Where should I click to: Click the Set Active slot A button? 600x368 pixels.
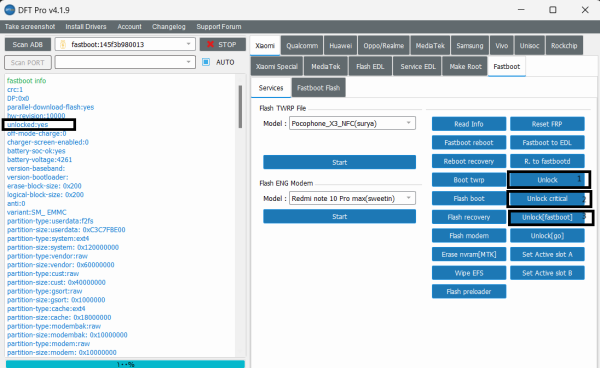pos(547,254)
